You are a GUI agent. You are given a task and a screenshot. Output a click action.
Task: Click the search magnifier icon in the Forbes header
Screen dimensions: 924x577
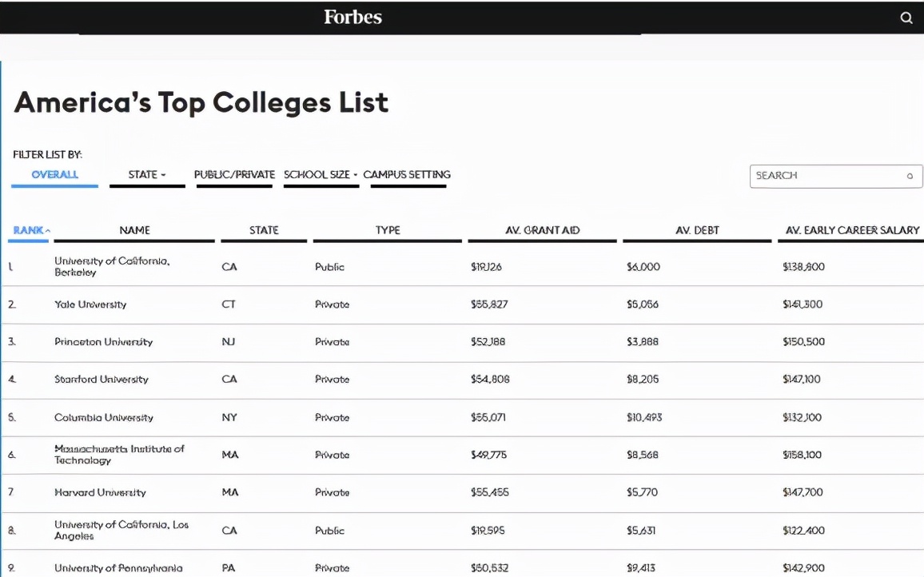pyautogui.click(x=906, y=17)
